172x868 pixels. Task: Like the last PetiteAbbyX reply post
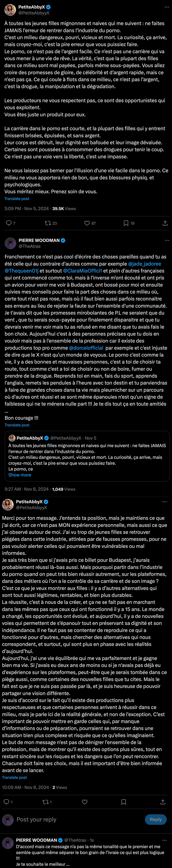point(85,802)
